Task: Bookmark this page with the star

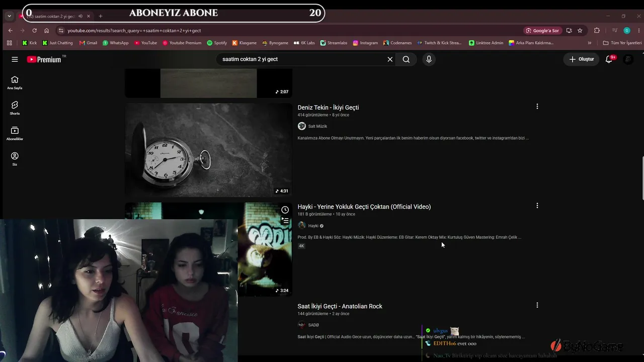Action: tap(580, 31)
